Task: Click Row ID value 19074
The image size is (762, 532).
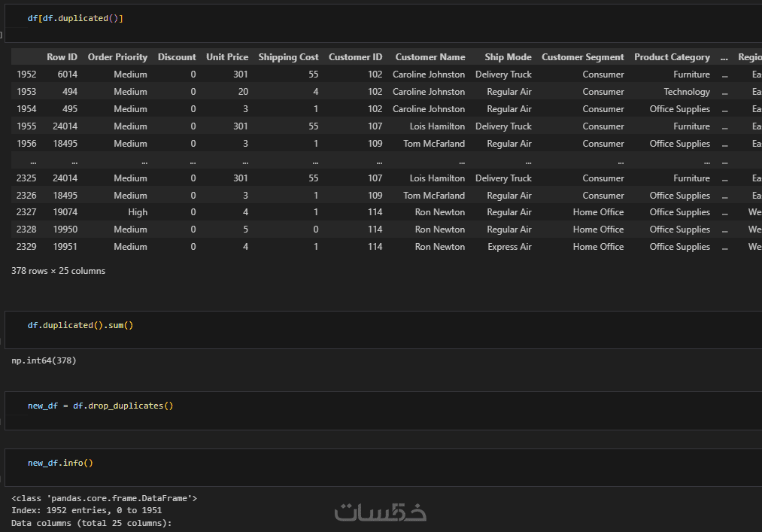Action: pyautogui.click(x=65, y=212)
